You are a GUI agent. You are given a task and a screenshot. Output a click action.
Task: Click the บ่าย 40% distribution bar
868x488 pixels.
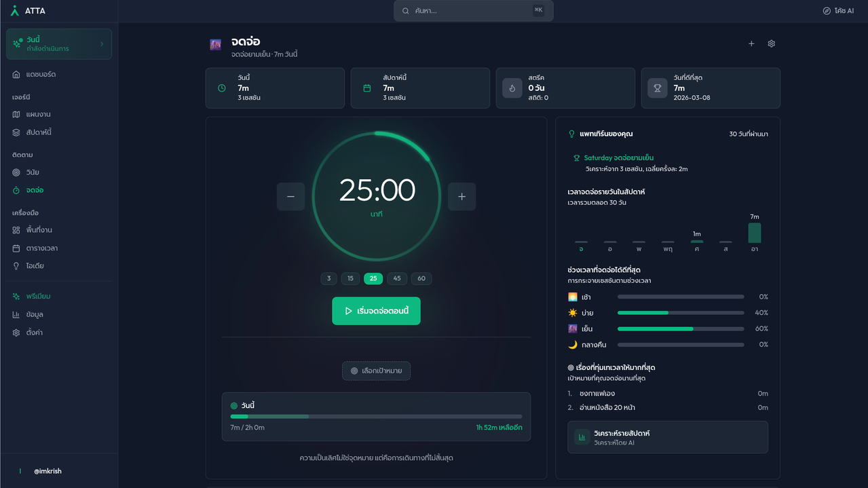[681, 313]
